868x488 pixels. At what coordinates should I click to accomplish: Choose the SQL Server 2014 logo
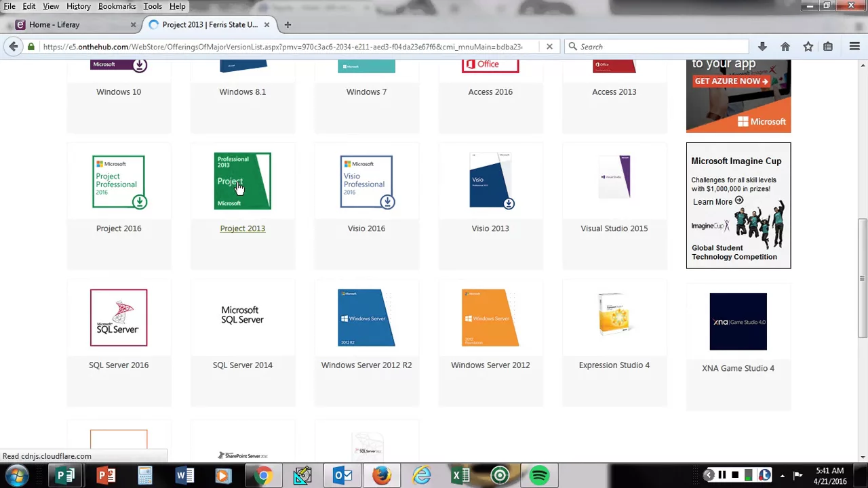tap(242, 315)
